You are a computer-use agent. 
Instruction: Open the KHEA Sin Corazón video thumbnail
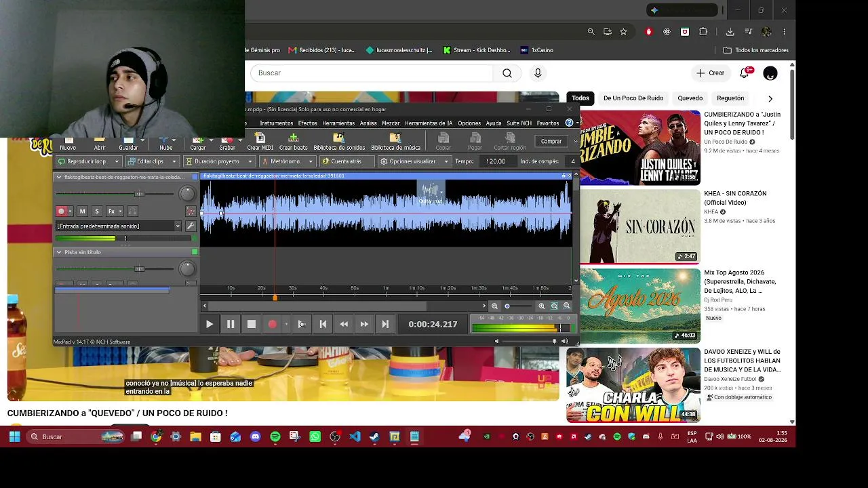click(640, 226)
